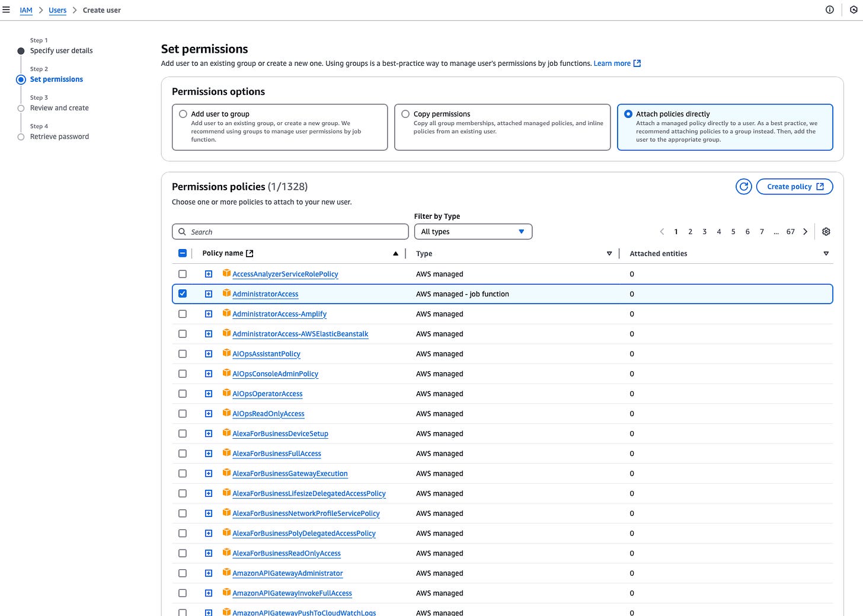Click the policy icon for AIOpsOperatorAccess
This screenshot has width=863, height=616.
[x=226, y=392]
